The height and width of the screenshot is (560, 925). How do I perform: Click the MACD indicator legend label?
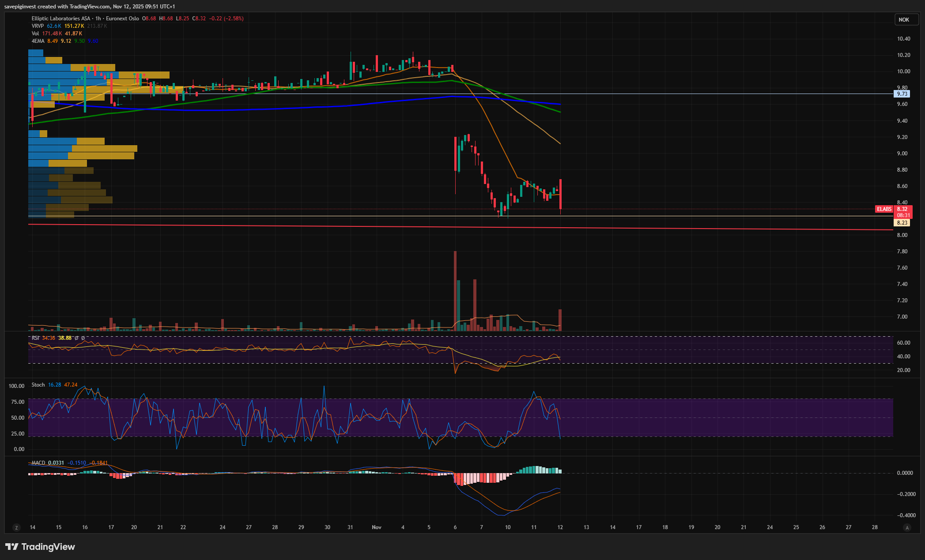pos(38,463)
